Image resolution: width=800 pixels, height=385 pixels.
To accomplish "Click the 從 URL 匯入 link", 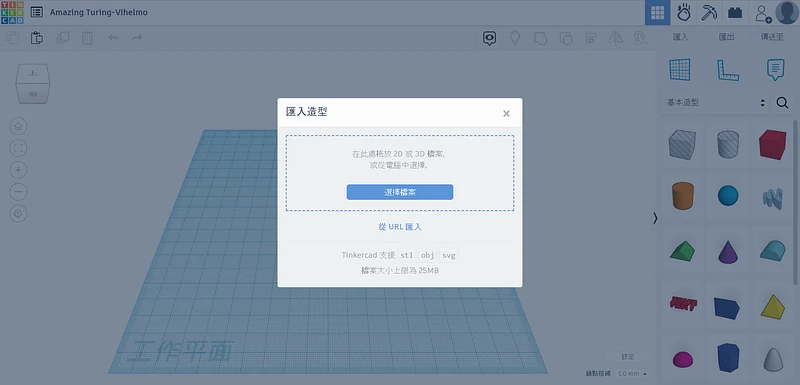I will click(x=400, y=227).
